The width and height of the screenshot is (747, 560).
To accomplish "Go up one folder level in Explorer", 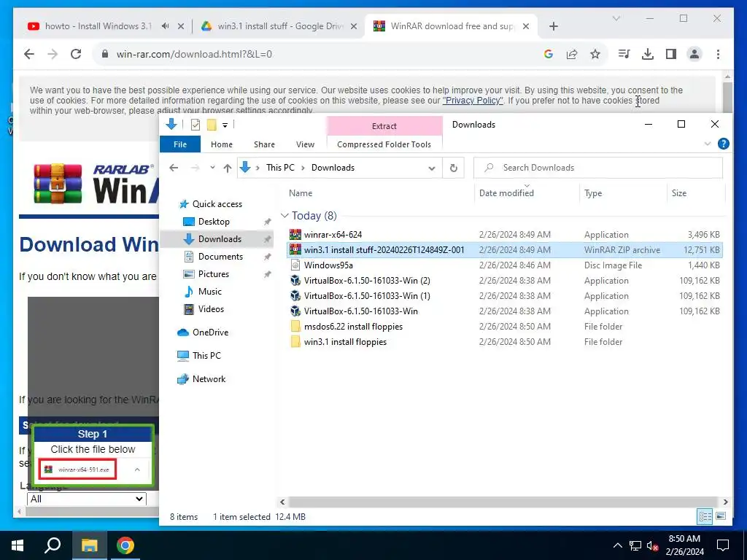I will coord(228,168).
